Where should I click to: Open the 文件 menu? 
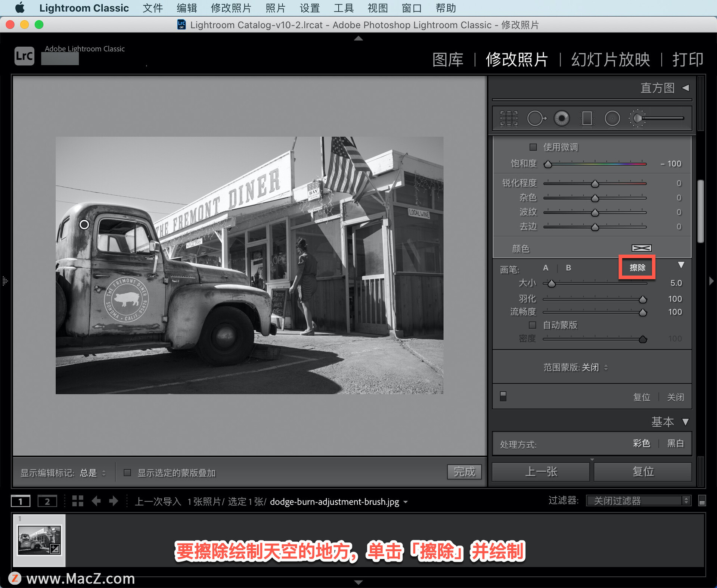[x=153, y=8]
